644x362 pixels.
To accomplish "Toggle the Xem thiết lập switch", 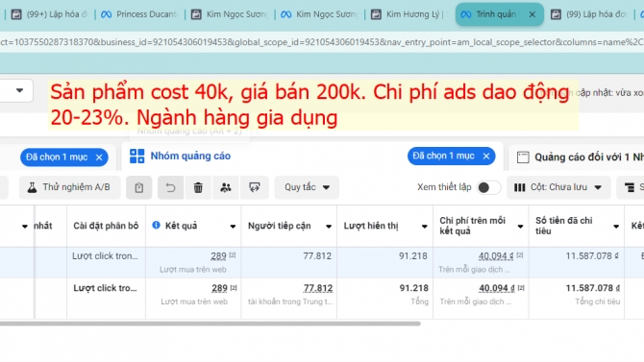I will click(488, 187).
